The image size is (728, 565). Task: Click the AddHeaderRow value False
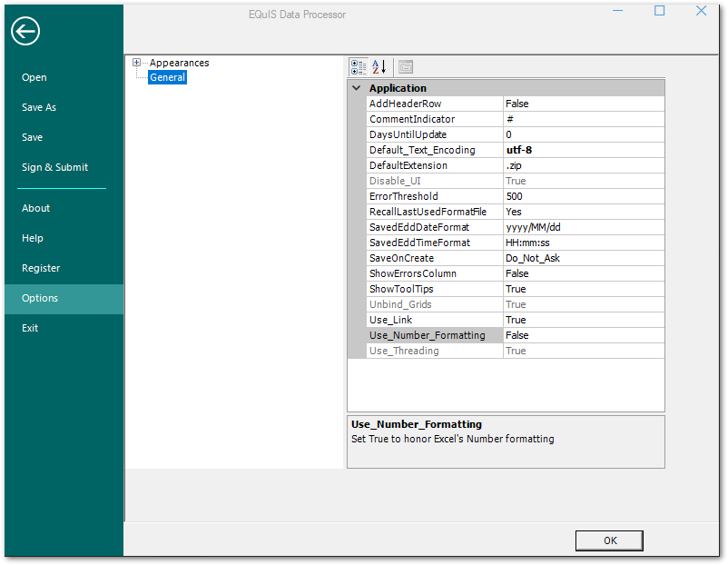[x=584, y=104]
